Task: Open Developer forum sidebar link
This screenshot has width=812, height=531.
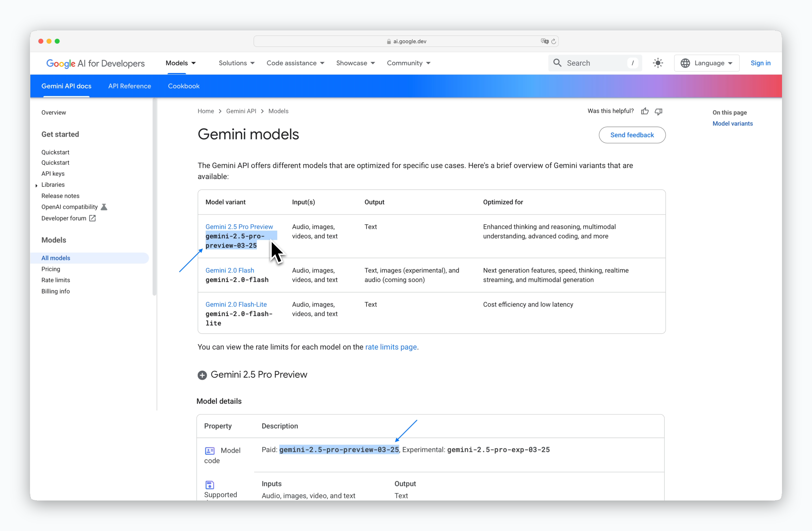Action: point(64,218)
